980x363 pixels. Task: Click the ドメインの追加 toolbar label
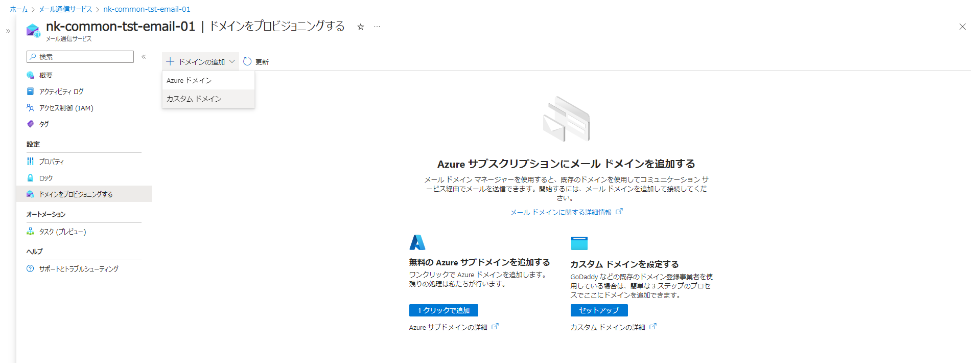[201, 62]
